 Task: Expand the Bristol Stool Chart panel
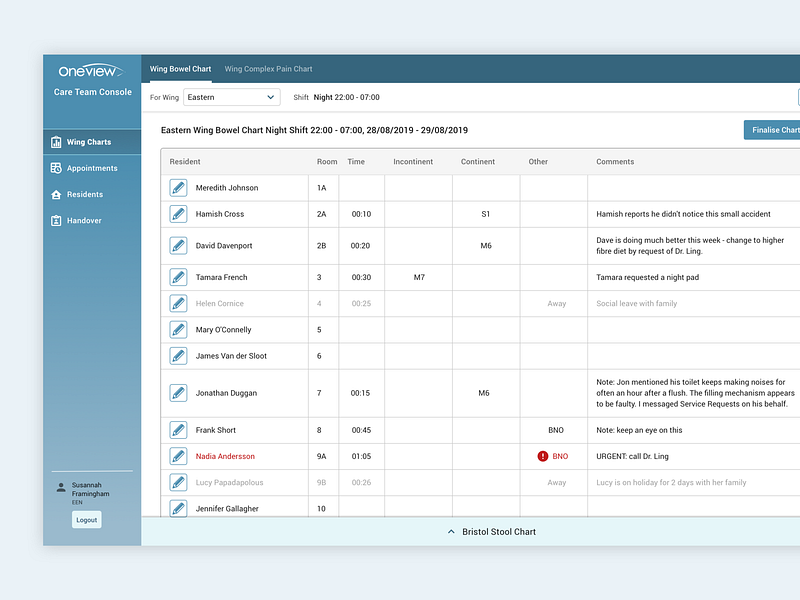pos(492,532)
